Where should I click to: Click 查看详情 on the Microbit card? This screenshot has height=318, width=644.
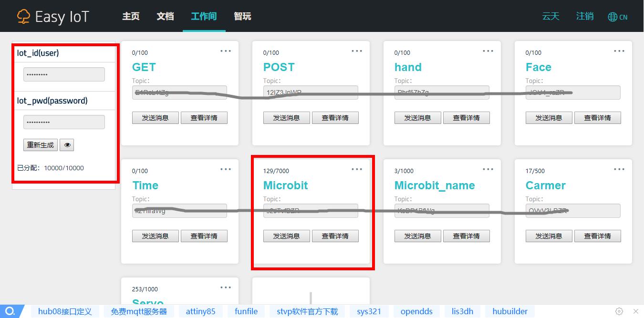335,236
